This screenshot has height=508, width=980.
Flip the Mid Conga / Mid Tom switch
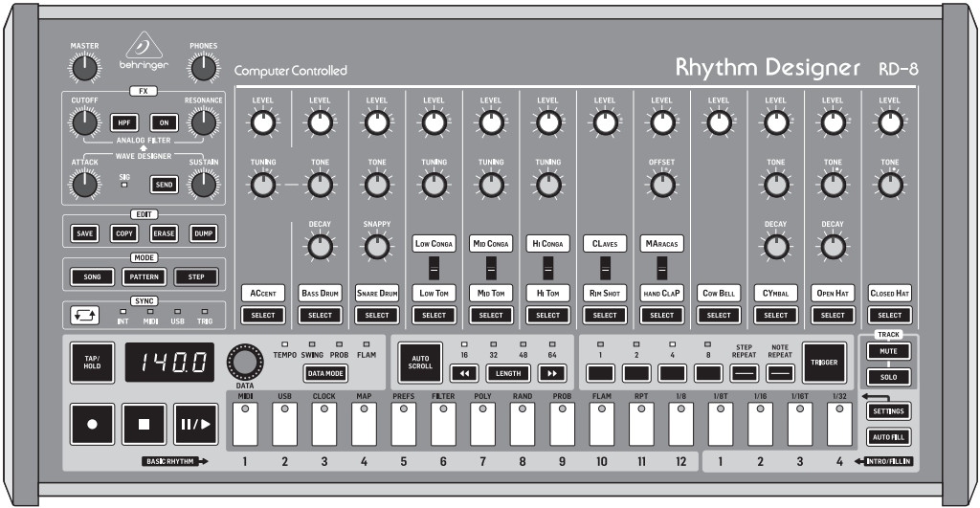(x=491, y=269)
